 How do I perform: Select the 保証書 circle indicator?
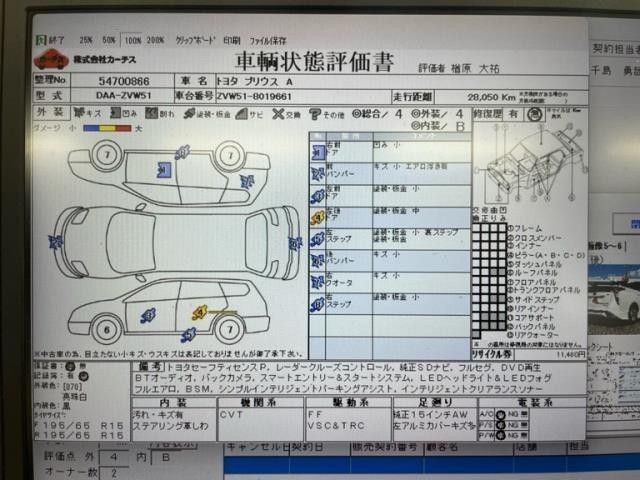tap(70, 366)
